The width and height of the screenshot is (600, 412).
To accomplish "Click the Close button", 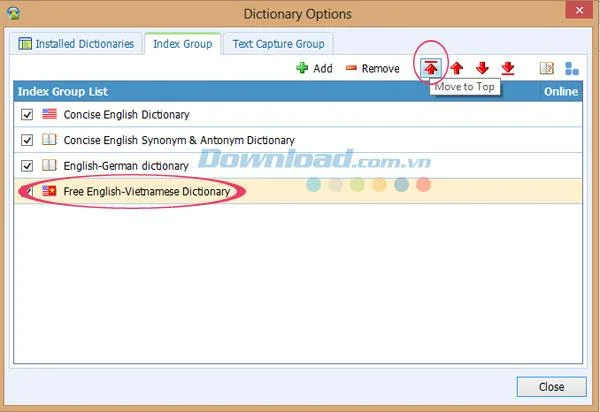I will coord(551,387).
